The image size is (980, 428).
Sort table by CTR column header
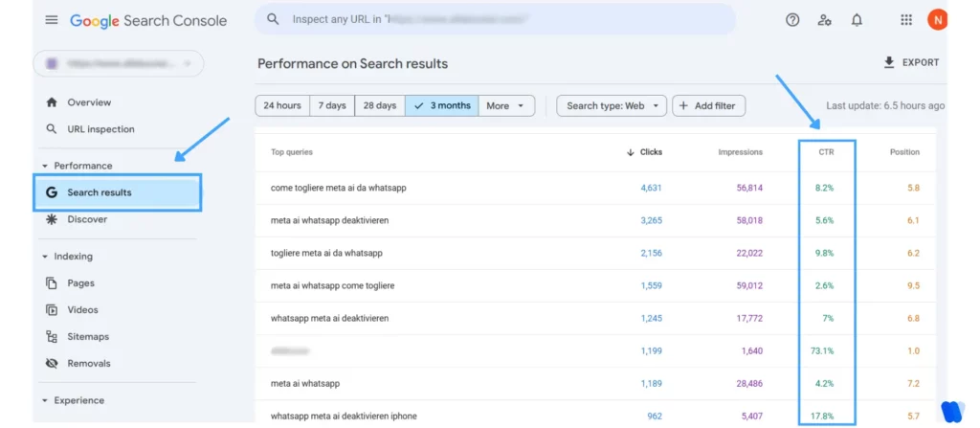tap(826, 152)
